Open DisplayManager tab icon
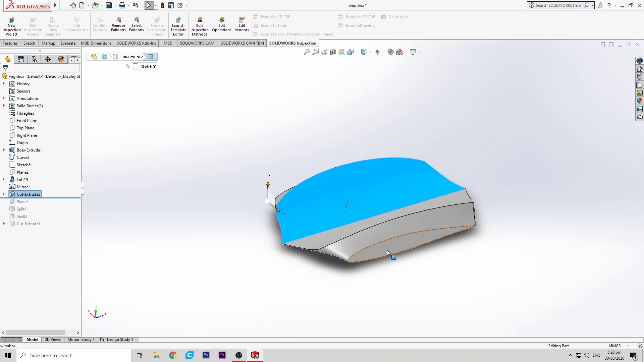The height and width of the screenshot is (362, 644). click(61, 59)
